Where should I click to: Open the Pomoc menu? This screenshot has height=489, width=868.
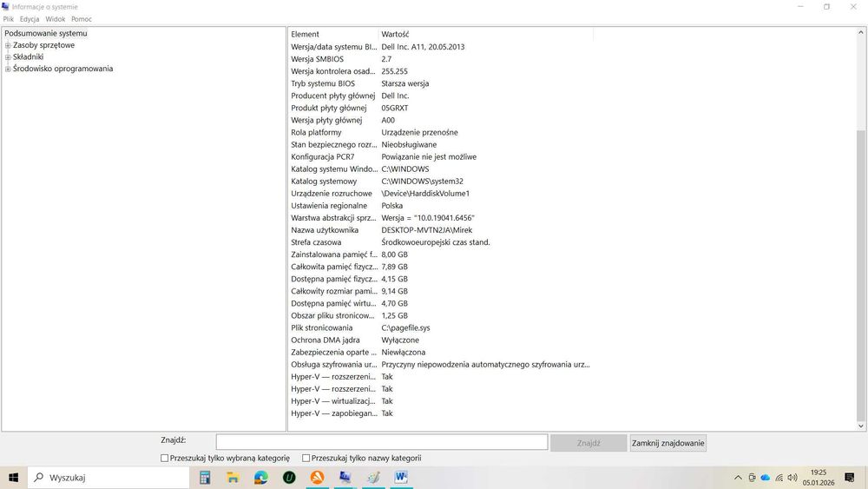tap(82, 19)
